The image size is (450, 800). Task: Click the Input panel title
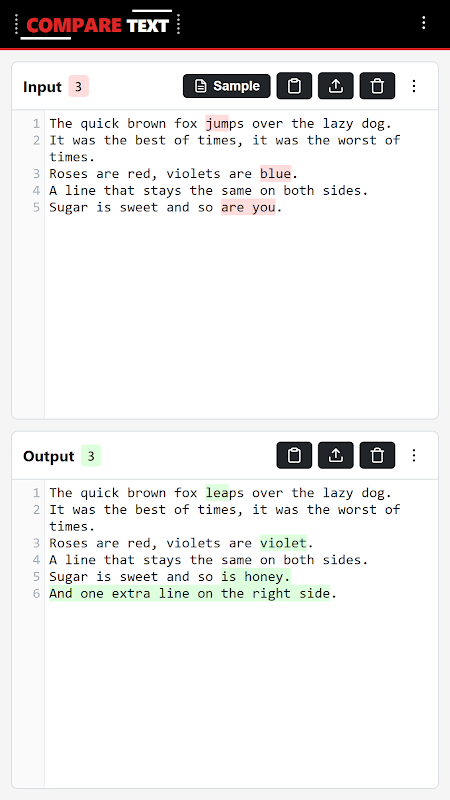(x=42, y=87)
